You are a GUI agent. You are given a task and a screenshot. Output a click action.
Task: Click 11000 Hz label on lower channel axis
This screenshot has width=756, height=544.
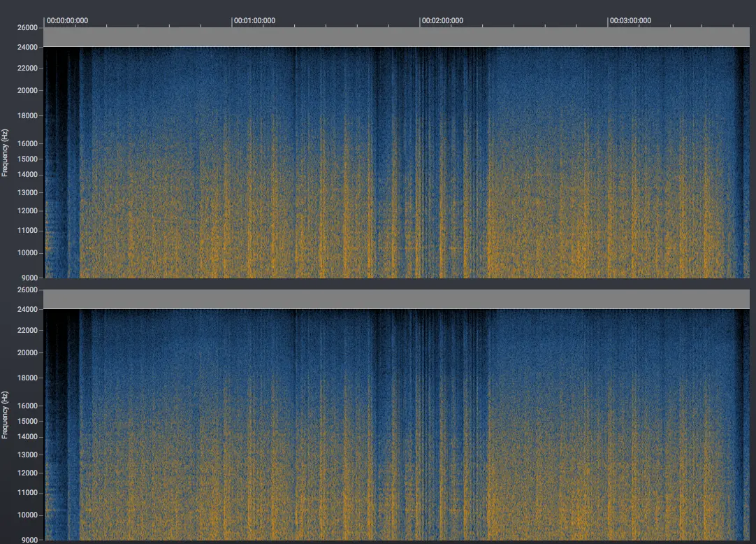tap(27, 493)
